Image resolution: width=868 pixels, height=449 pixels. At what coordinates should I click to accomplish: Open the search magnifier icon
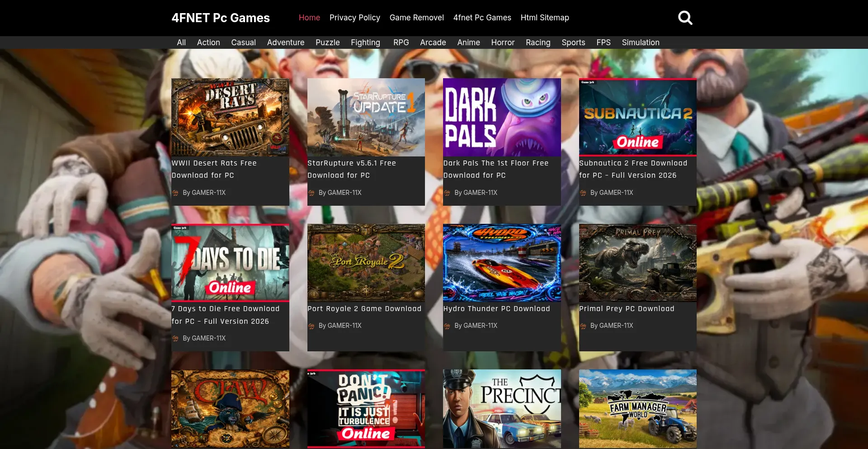tap(685, 18)
